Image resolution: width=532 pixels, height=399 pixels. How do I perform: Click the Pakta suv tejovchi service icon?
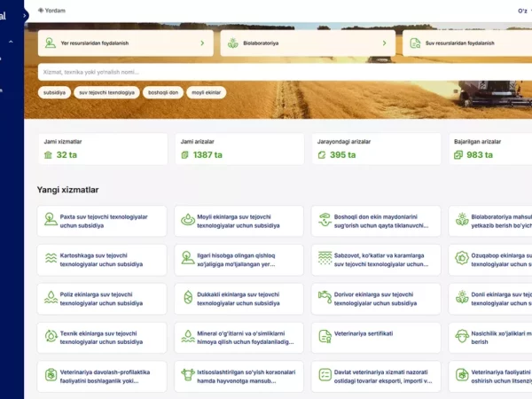(x=51, y=221)
